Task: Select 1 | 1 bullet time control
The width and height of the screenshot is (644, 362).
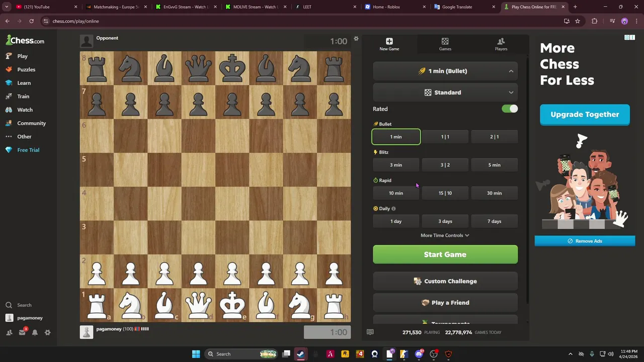Action: click(445, 137)
